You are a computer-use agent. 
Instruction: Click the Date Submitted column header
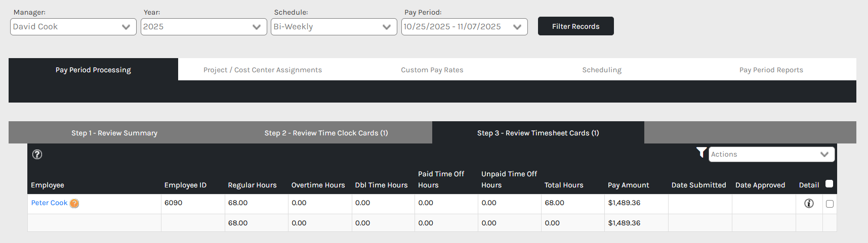698,185
